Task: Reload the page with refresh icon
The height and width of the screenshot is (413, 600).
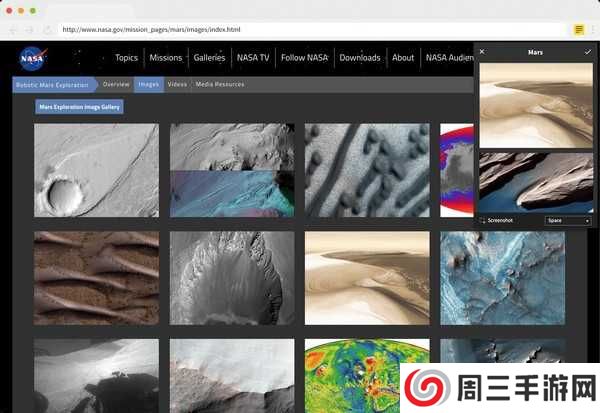Action: [x=46, y=30]
